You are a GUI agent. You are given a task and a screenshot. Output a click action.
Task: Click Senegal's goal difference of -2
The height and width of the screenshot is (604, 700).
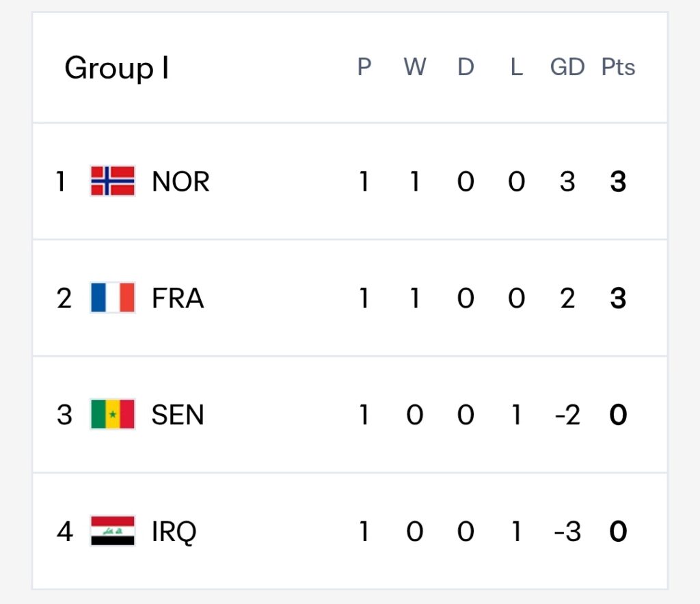567,415
